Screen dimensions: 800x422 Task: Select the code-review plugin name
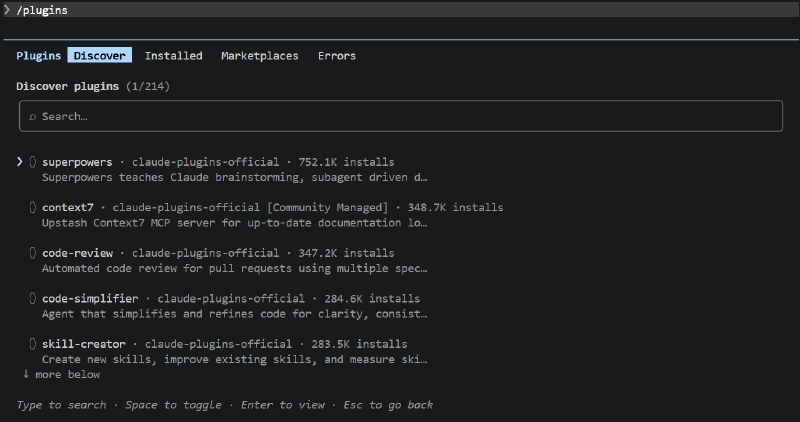click(78, 253)
